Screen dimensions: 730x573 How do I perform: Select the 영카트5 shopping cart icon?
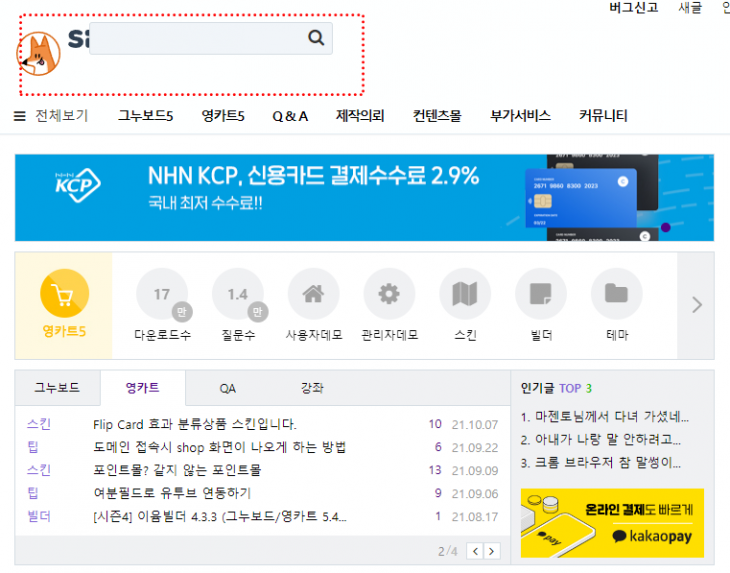tap(64, 295)
